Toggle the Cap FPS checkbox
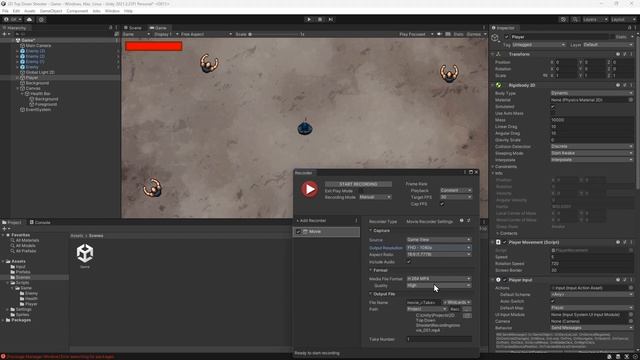 pyautogui.click(x=442, y=204)
